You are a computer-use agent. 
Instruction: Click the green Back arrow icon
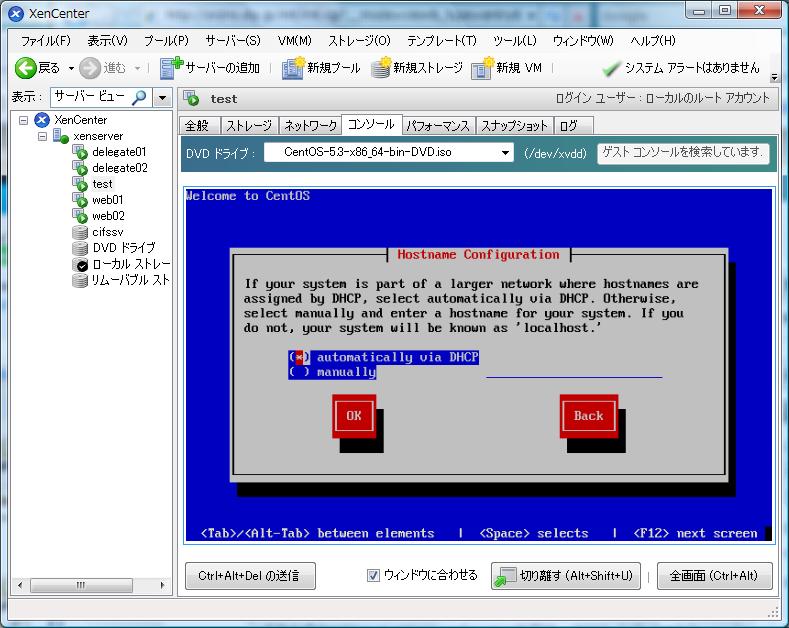pyautogui.click(x=25, y=68)
